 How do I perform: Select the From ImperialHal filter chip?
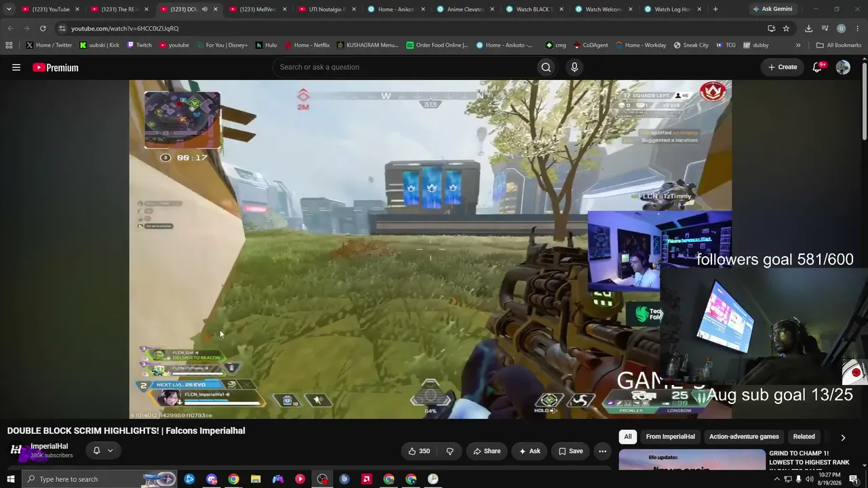click(x=671, y=437)
